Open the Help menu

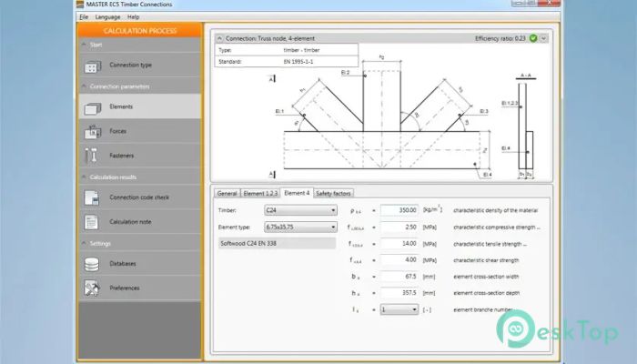pyautogui.click(x=133, y=17)
